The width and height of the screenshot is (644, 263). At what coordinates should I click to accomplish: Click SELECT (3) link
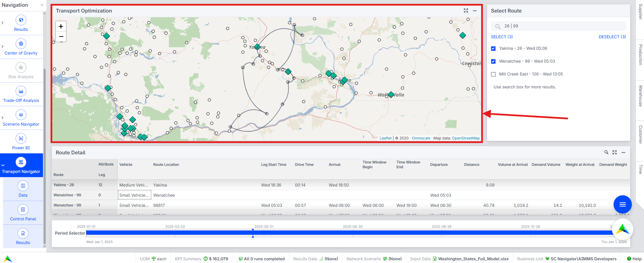coord(502,37)
